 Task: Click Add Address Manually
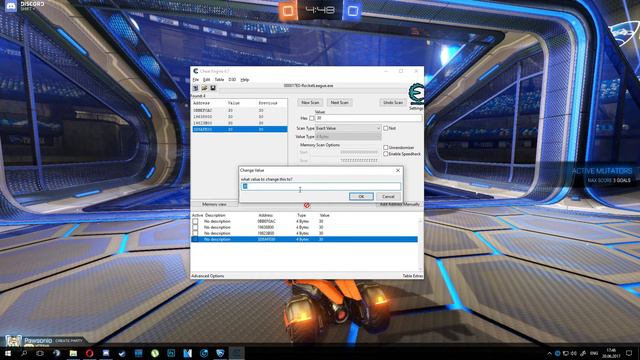(399, 204)
